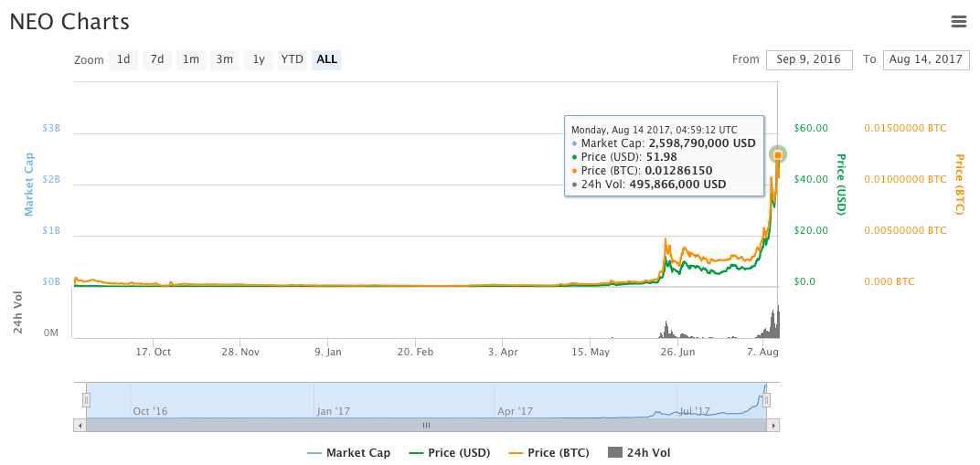The image size is (980, 465).
Task: Click the highlighted Aug 14 data point
Action: pos(778,154)
